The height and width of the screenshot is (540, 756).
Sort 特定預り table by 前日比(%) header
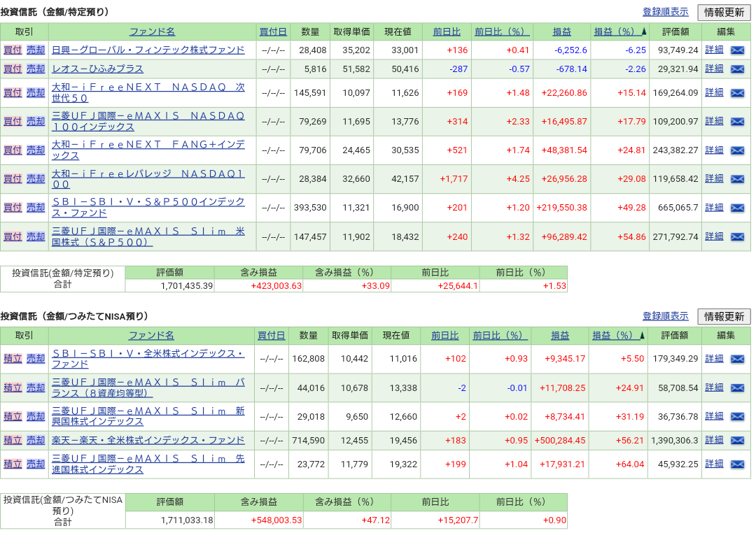coord(502,31)
